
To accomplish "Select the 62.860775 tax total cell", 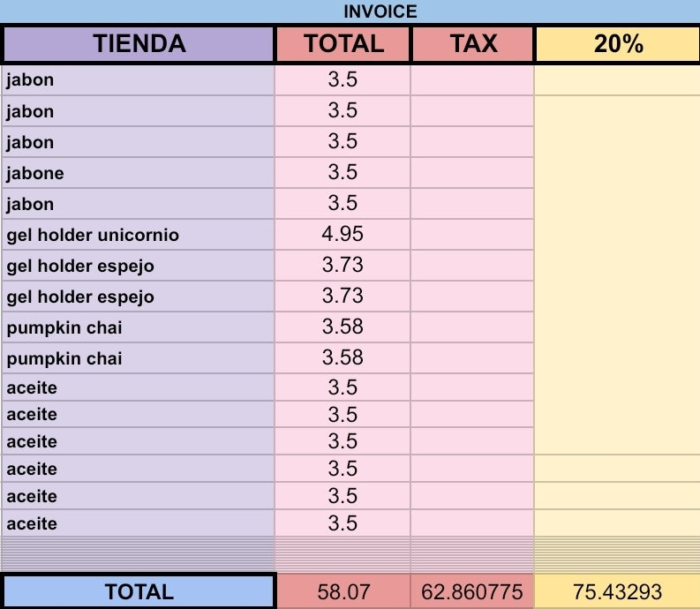I will pos(472,591).
